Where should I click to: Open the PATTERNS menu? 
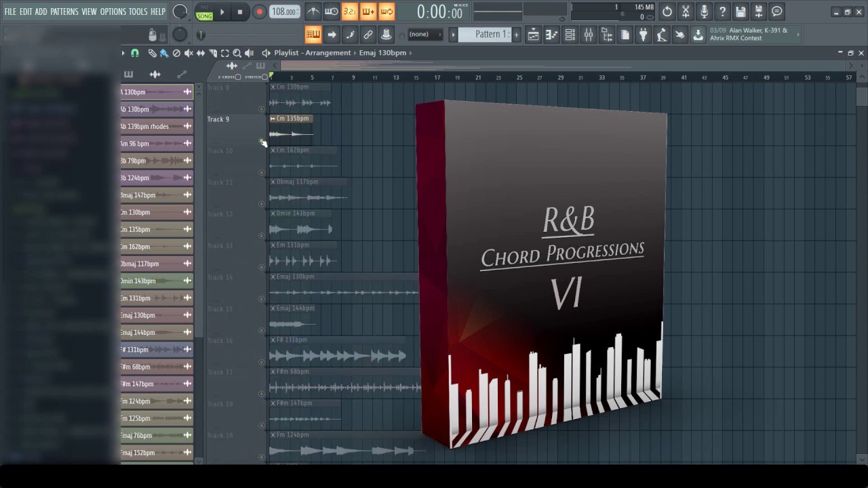64,12
